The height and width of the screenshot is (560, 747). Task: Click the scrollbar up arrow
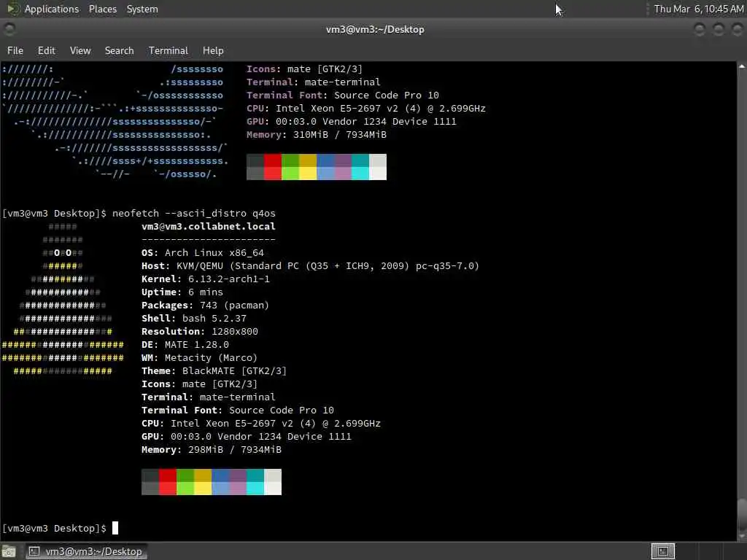pos(742,66)
